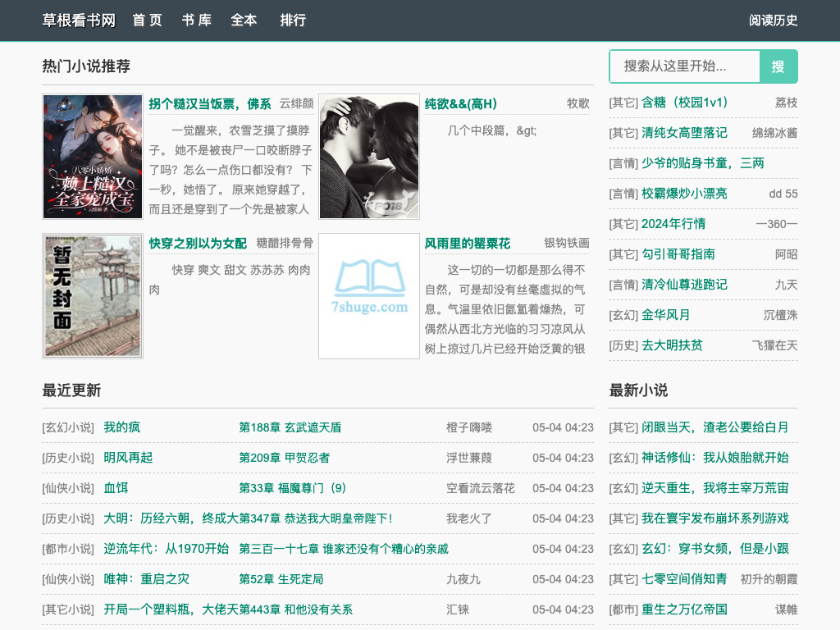
Task: Click the 纯欲 novel cover thumbnail
Action: tap(369, 157)
